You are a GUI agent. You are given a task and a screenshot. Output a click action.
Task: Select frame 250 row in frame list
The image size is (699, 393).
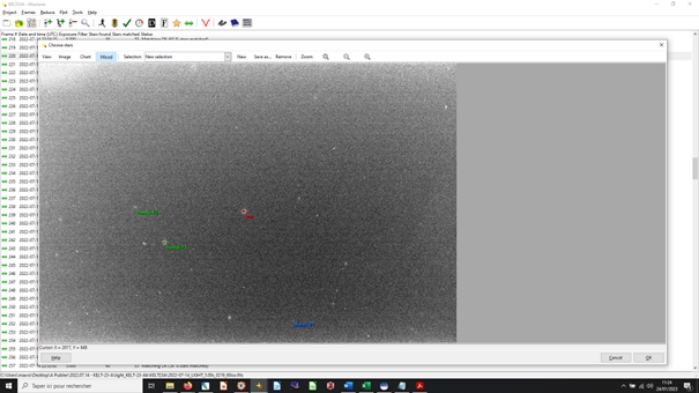[x=19, y=307]
